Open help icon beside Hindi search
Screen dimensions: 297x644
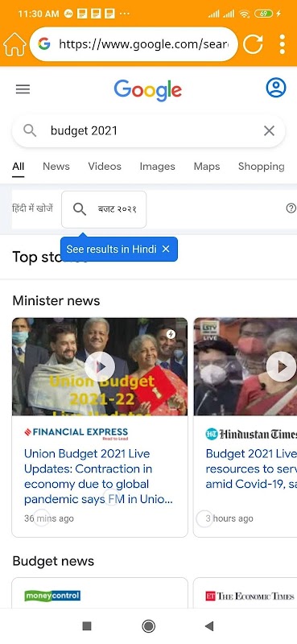[291, 208]
